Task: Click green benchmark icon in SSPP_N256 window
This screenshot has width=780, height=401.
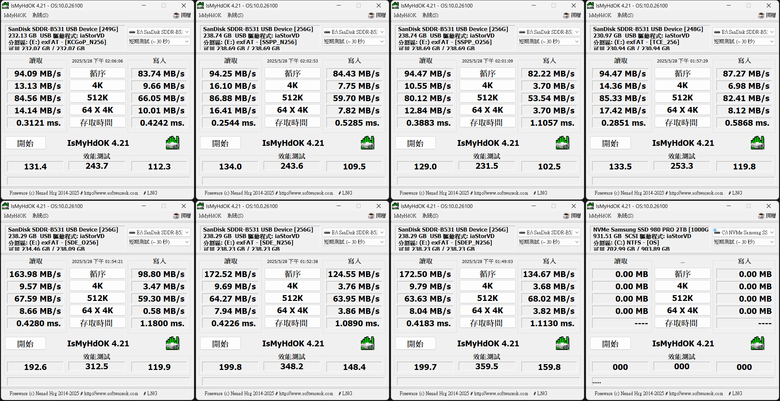Action: click(x=368, y=143)
